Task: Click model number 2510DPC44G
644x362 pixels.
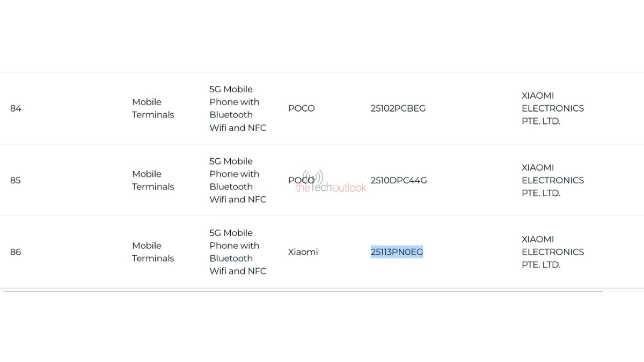Action: pos(399,180)
